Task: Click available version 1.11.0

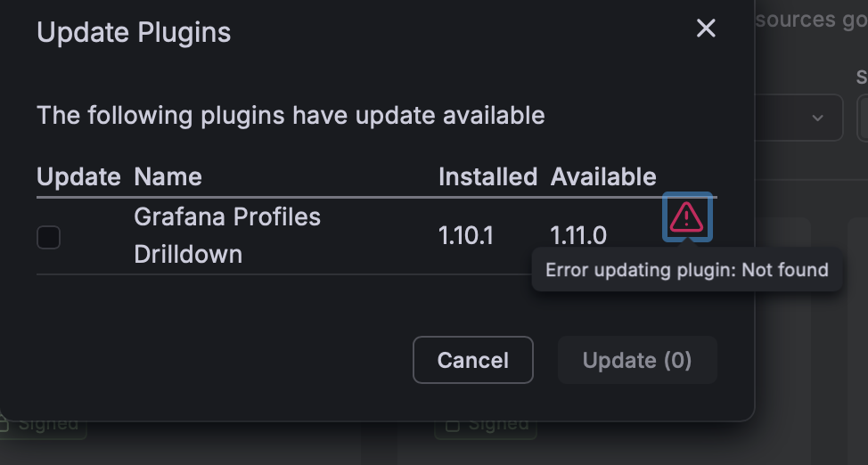Action: coord(578,236)
